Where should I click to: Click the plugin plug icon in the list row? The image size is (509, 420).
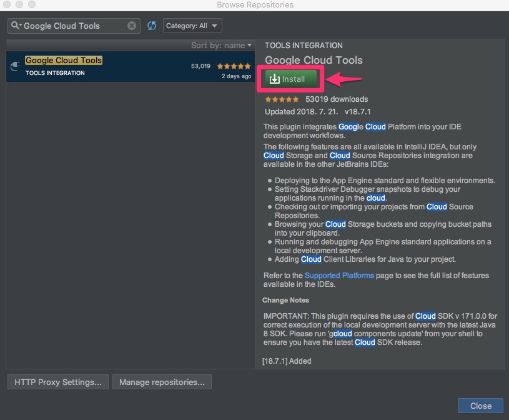(x=16, y=66)
